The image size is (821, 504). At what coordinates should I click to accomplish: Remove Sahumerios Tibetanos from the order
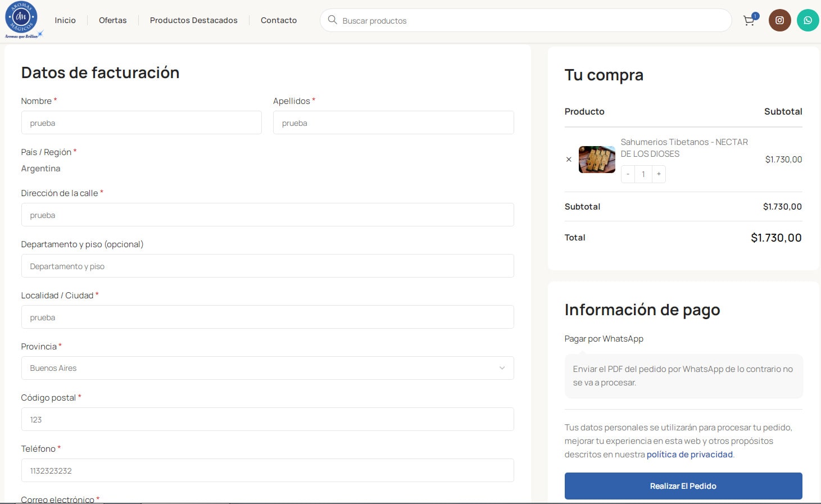pyautogui.click(x=569, y=160)
